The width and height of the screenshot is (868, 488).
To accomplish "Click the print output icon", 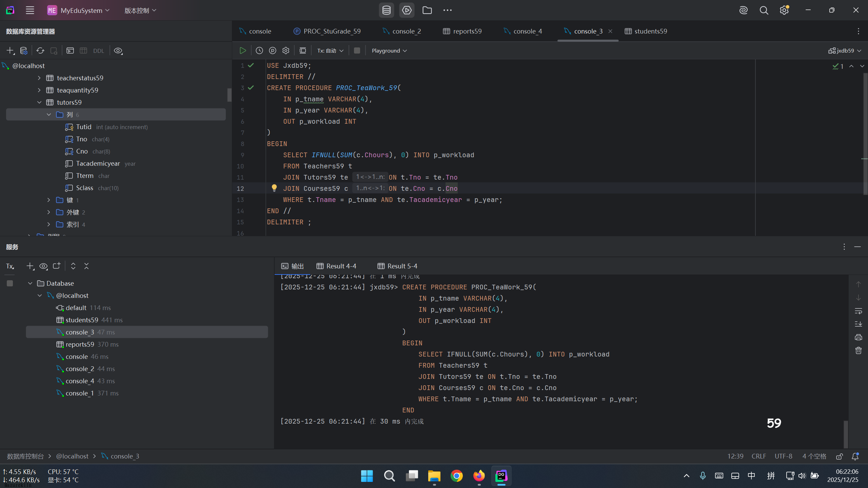I will coord(858,337).
